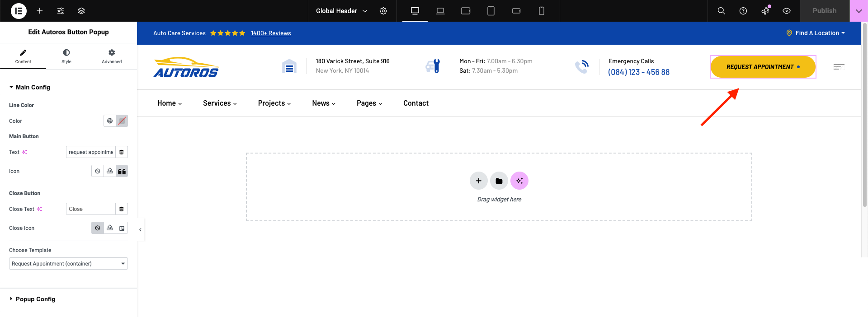Image resolution: width=868 pixels, height=317 pixels.
Task: Open page settings gear next to Global Header
Action: coord(383,11)
